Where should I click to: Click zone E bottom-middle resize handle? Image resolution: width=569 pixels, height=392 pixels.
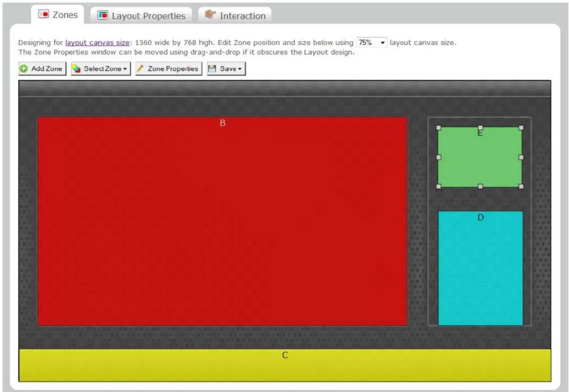(480, 186)
